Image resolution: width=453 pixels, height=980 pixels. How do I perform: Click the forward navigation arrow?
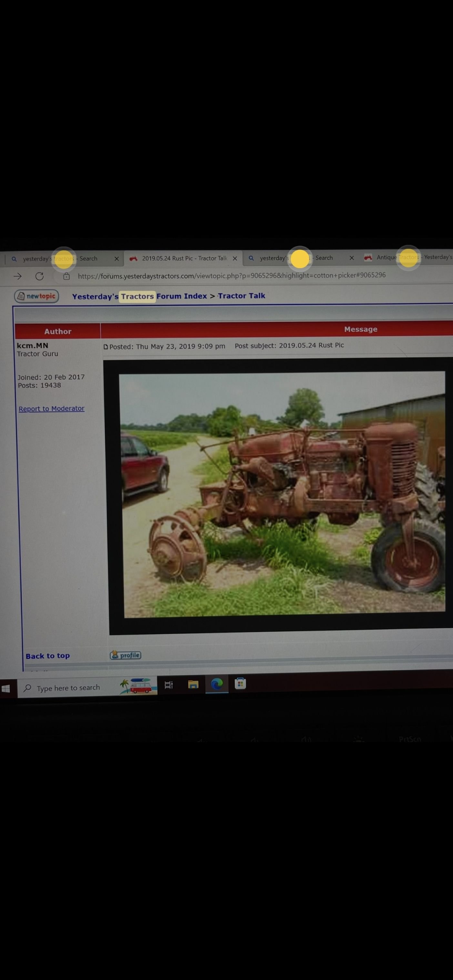pos(17,276)
